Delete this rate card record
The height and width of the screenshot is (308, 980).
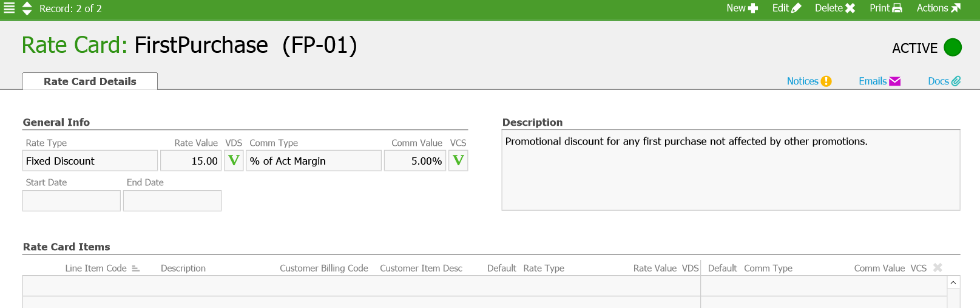pyautogui.click(x=834, y=8)
